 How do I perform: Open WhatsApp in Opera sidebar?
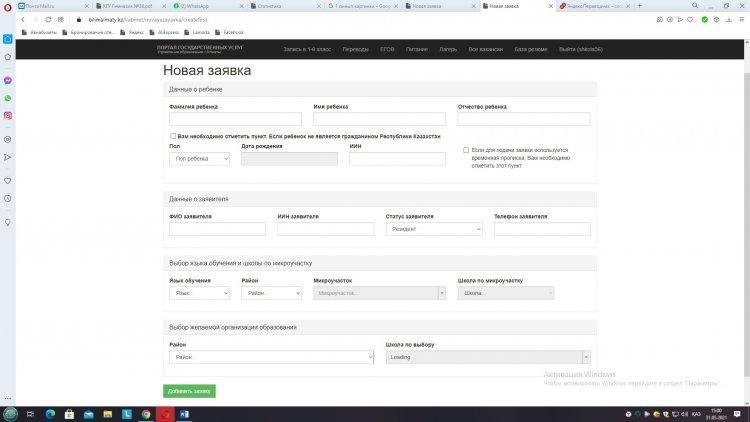(8, 98)
